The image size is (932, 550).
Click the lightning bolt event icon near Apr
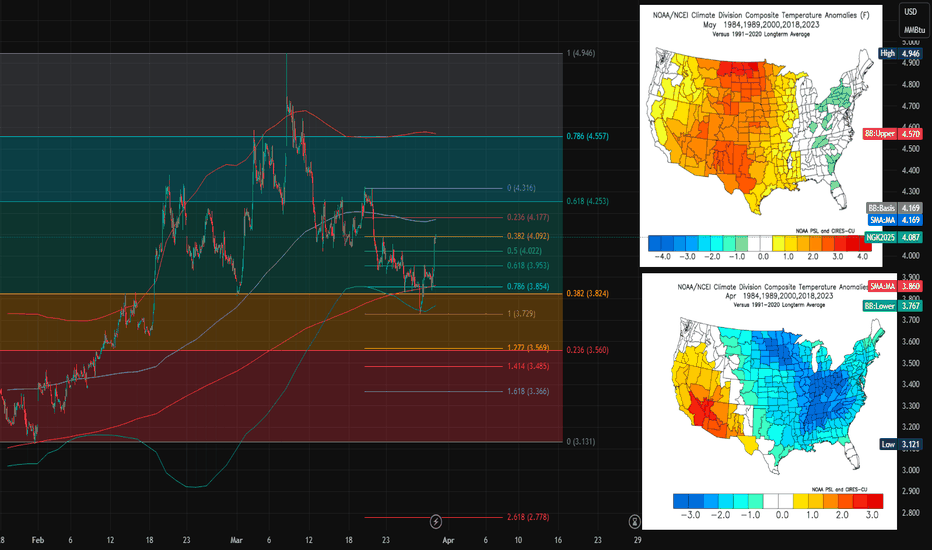point(436,521)
